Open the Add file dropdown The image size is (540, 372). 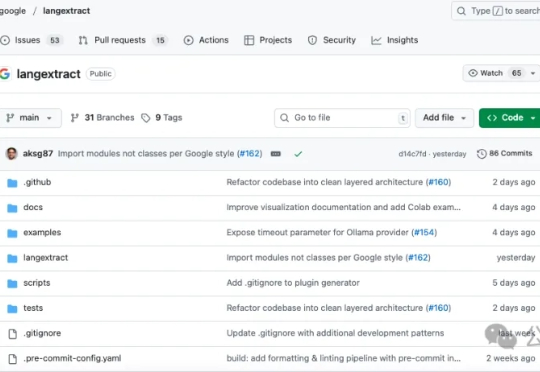click(x=444, y=118)
